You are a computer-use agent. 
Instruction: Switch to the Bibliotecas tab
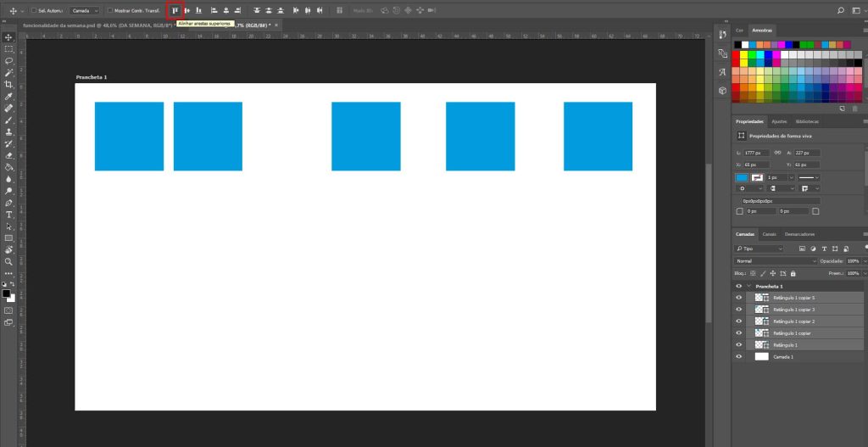click(807, 121)
